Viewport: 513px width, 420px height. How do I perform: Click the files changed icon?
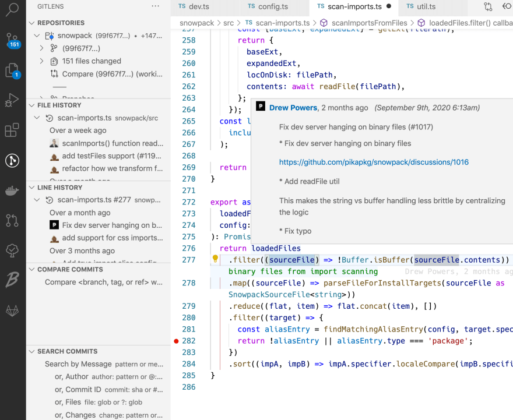(54, 61)
